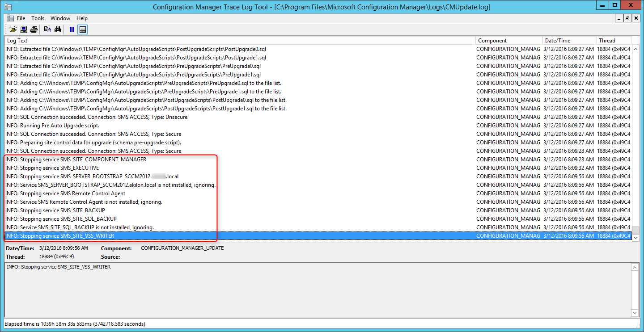Select row 'Service SMS_SERVER_BOOTSTRAP... is not installed, ignoring'
The width and height of the screenshot is (644, 332).
click(318, 185)
